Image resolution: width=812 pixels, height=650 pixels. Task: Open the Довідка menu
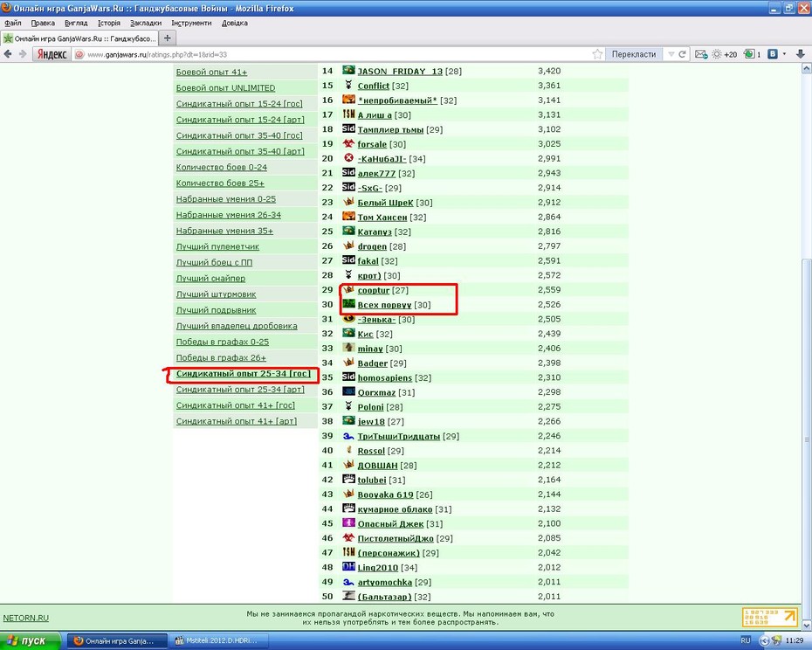235,23
